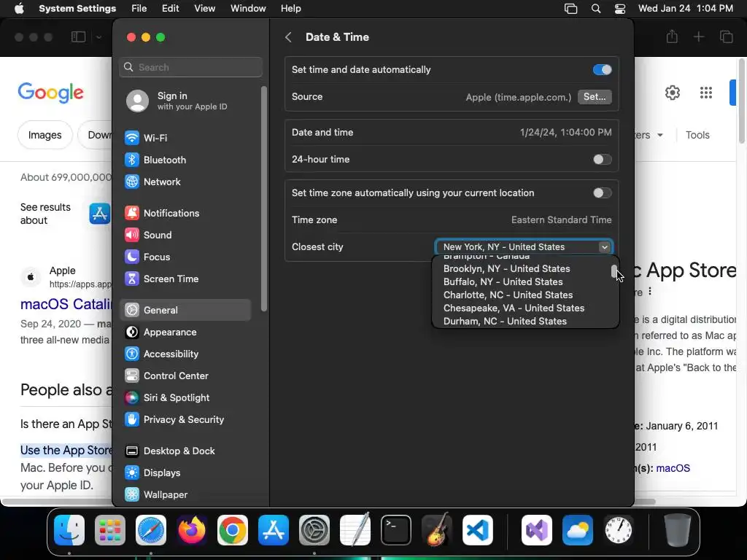This screenshot has height=560, width=747.
Task: Select Control Center in sidebar
Action: coord(185,376)
